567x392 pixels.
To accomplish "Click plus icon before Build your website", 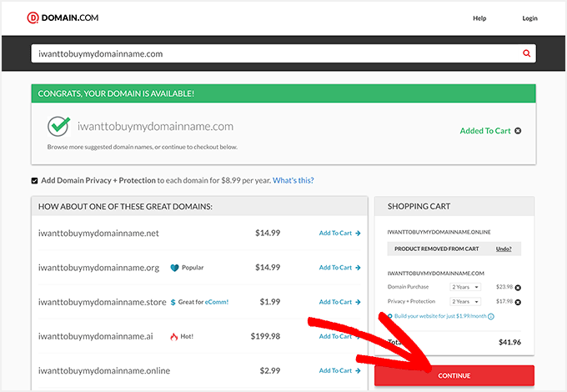I will pos(389,316).
